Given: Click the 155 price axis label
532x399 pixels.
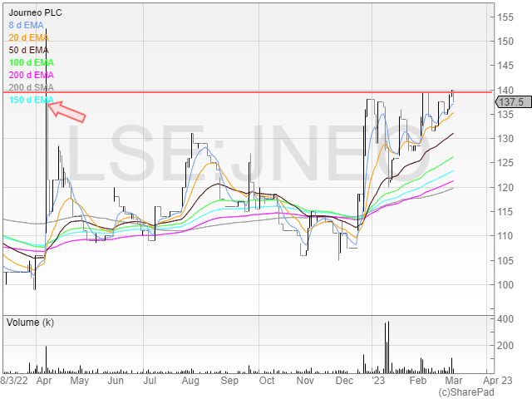Looking at the screenshot, I should 505,17.
